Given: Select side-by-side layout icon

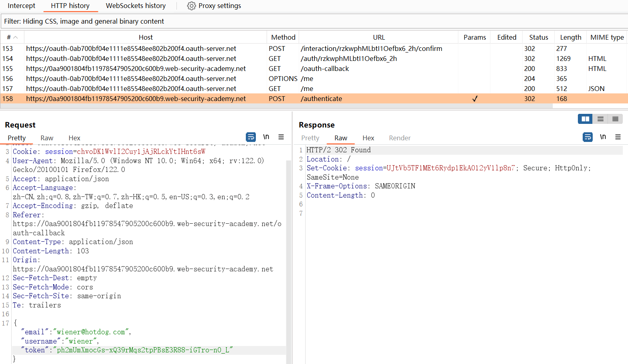Looking at the screenshot, I should (585, 119).
